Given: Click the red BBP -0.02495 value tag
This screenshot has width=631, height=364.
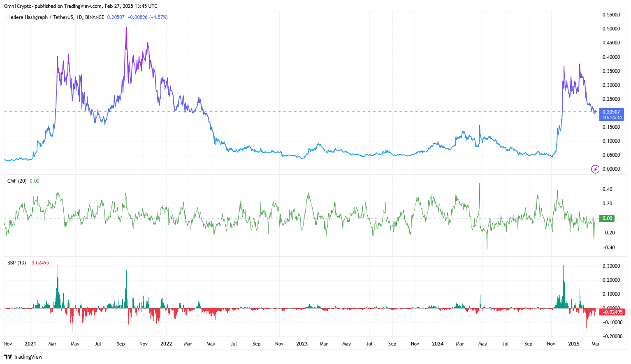Looking at the screenshot, I should coord(612,312).
